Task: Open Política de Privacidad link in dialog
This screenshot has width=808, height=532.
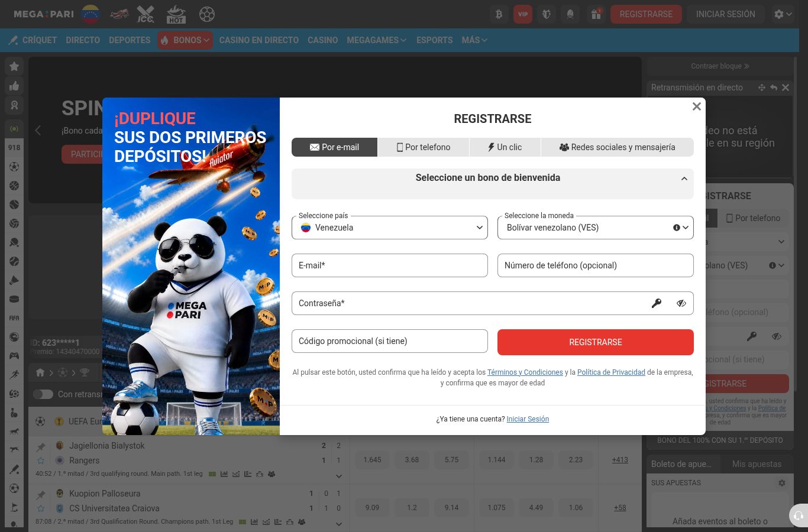Action: (x=611, y=372)
